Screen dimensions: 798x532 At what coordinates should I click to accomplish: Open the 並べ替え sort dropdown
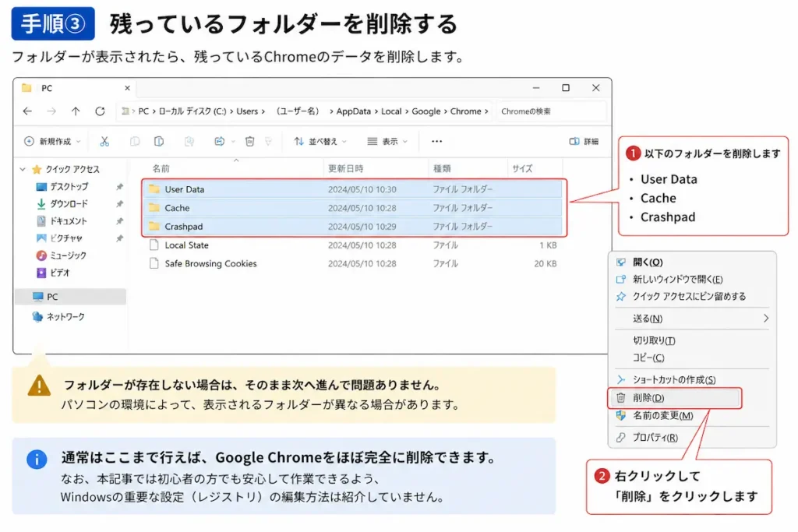(x=320, y=142)
